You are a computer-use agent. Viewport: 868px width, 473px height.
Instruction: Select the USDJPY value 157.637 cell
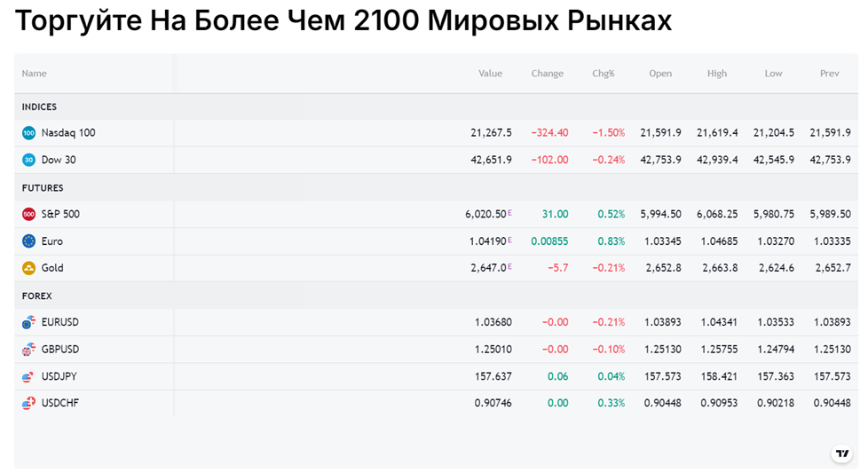tap(493, 376)
